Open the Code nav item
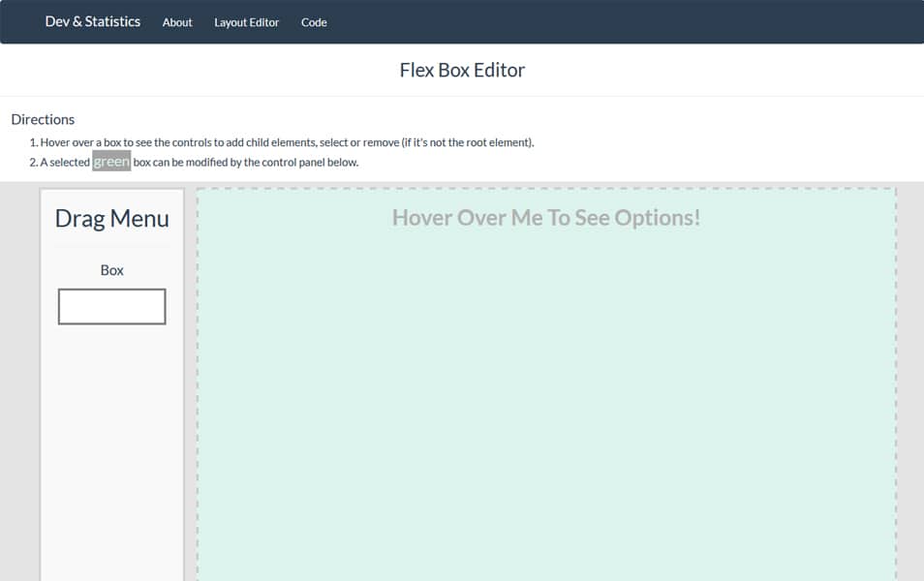The height and width of the screenshot is (581, 924). (x=314, y=22)
